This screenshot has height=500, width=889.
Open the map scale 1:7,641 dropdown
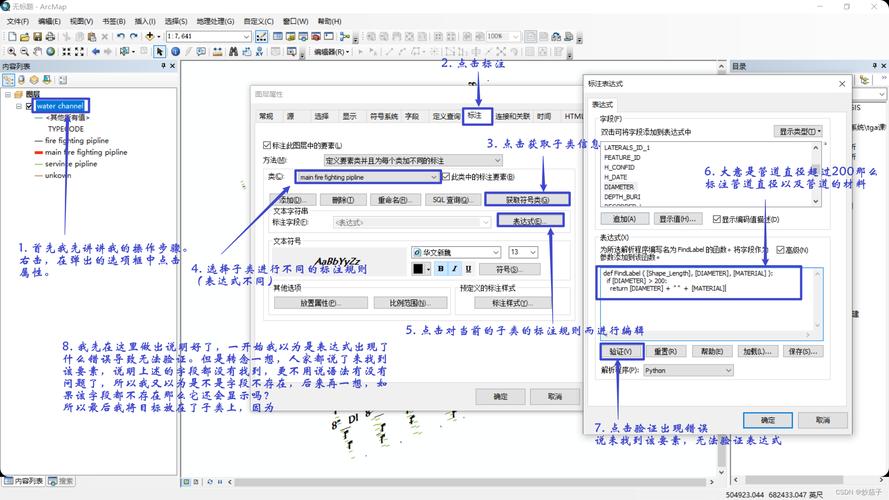coord(246,36)
